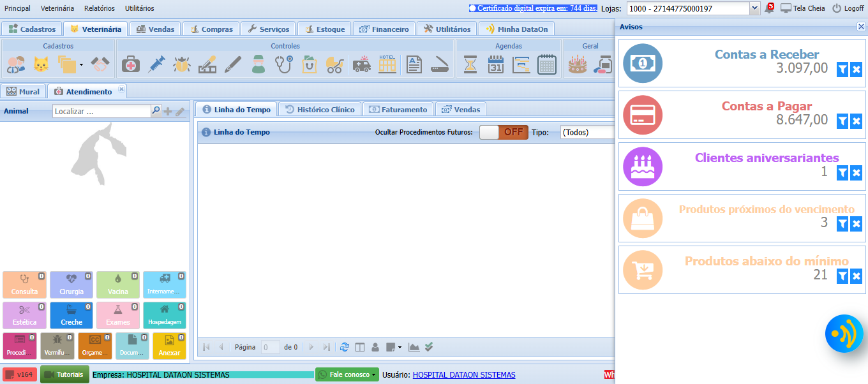Click the animal Localizar search field
Viewport: 868px width, 384px height.
point(101,111)
